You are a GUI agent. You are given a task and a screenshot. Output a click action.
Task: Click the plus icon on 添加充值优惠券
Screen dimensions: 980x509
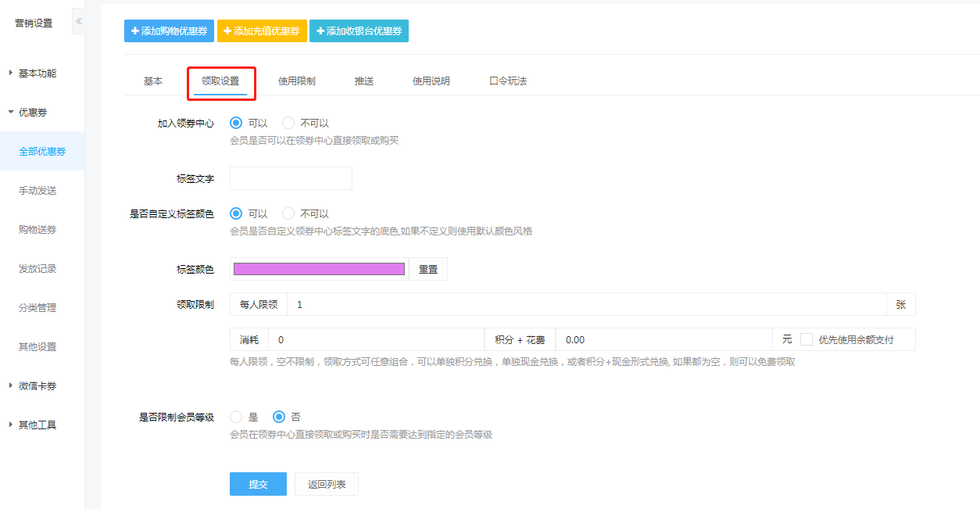(x=227, y=30)
